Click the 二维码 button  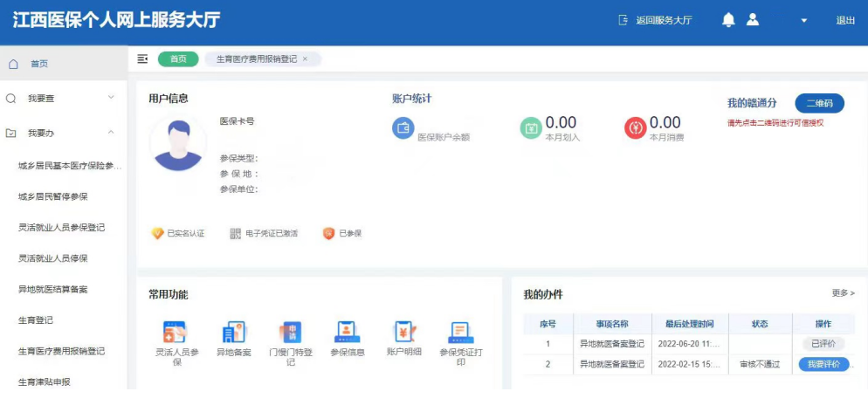coord(819,103)
